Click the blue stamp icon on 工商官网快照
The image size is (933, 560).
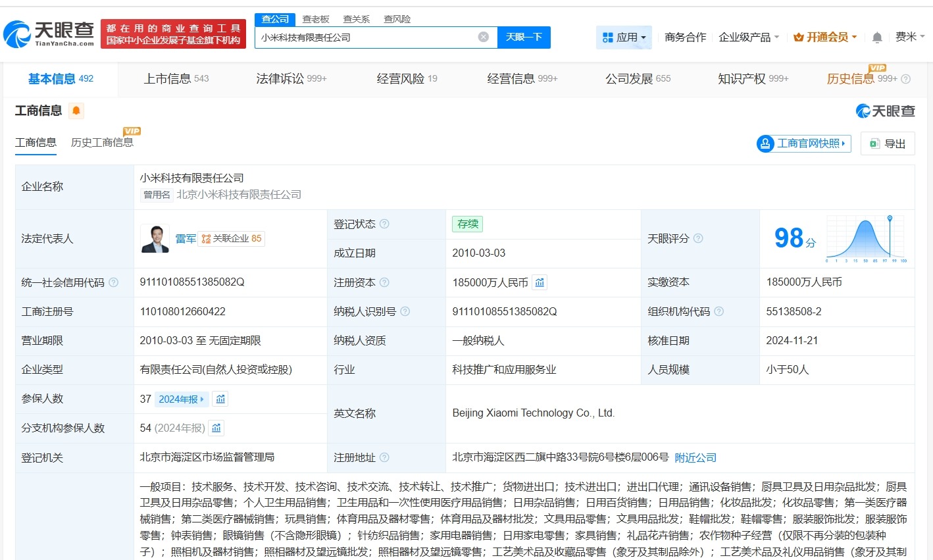(x=765, y=143)
